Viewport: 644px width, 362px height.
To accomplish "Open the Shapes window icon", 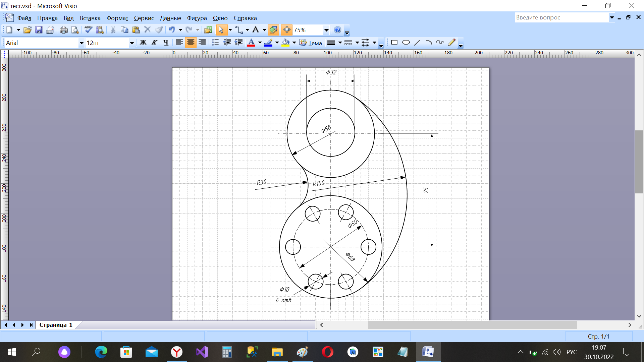I will [208, 30].
